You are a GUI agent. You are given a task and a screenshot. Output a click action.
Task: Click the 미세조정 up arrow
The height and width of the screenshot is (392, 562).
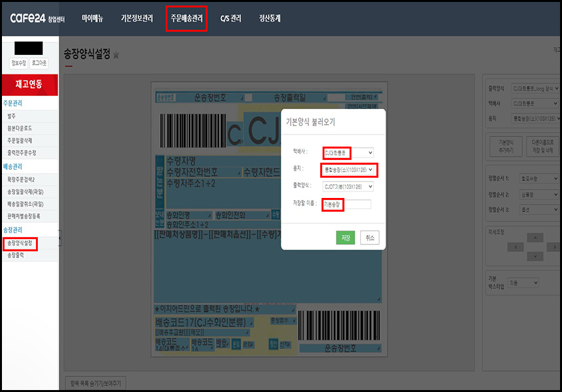click(x=535, y=238)
